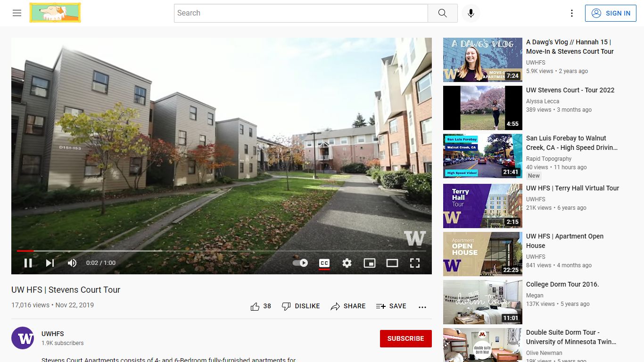This screenshot has width=644, height=362.
Task: Pause the video playback
Action: tap(28, 263)
